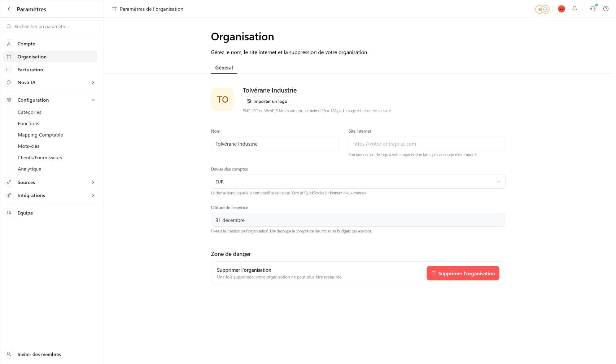Open the Categories settings page
This screenshot has height=364, width=616.
coord(30,112)
